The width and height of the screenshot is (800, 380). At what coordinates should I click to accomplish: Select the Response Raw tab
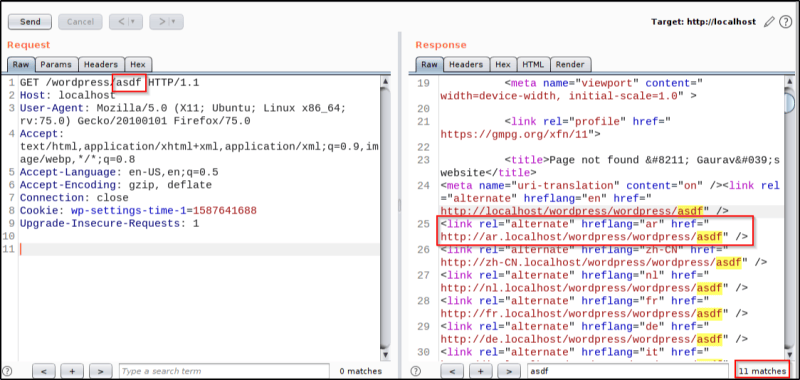point(429,65)
